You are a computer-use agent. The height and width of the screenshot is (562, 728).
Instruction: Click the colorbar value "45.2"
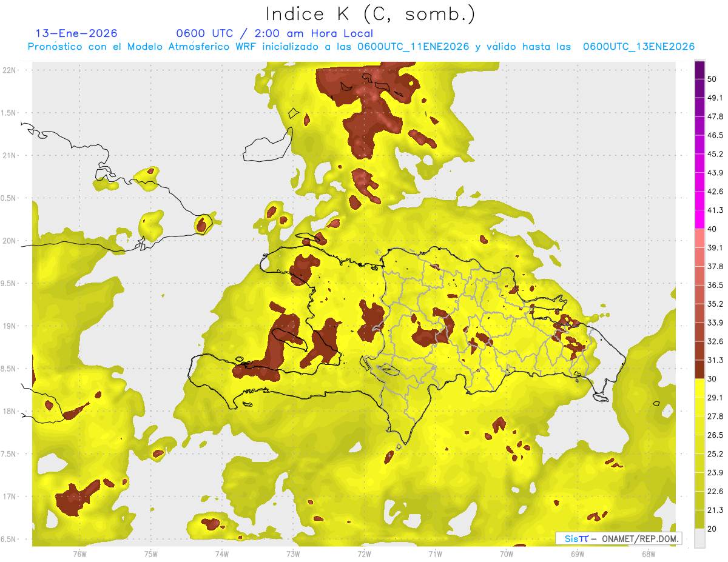point(715,154)
